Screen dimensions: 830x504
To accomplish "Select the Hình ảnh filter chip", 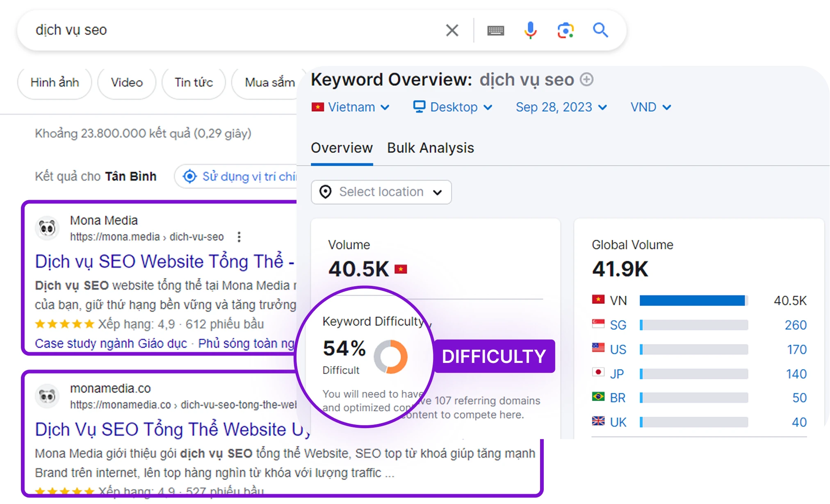I will 55,82.
